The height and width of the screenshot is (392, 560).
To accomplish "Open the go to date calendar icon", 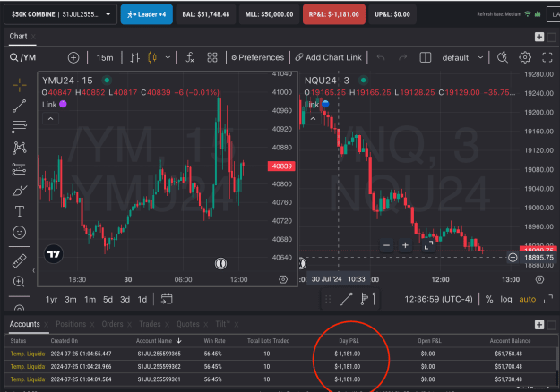I will click(167, 299).
